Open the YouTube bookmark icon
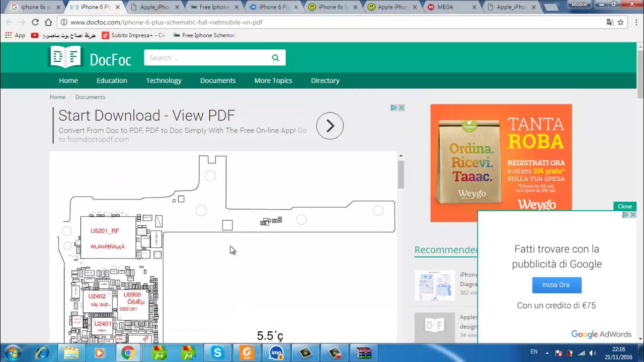The height and width of the screenshot is (362, 644). [x=35, y=35]
